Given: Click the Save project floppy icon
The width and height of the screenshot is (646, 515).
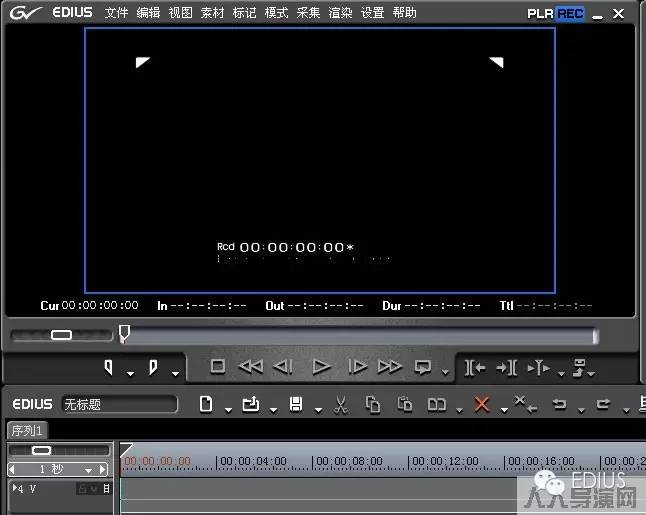Looking at the screenshot, I should [x=296, y=405].
